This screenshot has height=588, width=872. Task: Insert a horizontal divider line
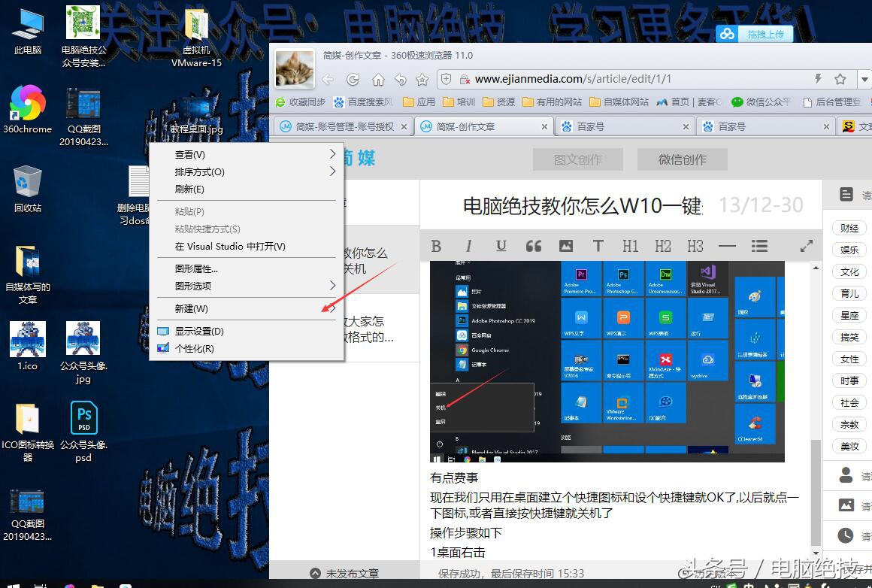coord(727,245)
